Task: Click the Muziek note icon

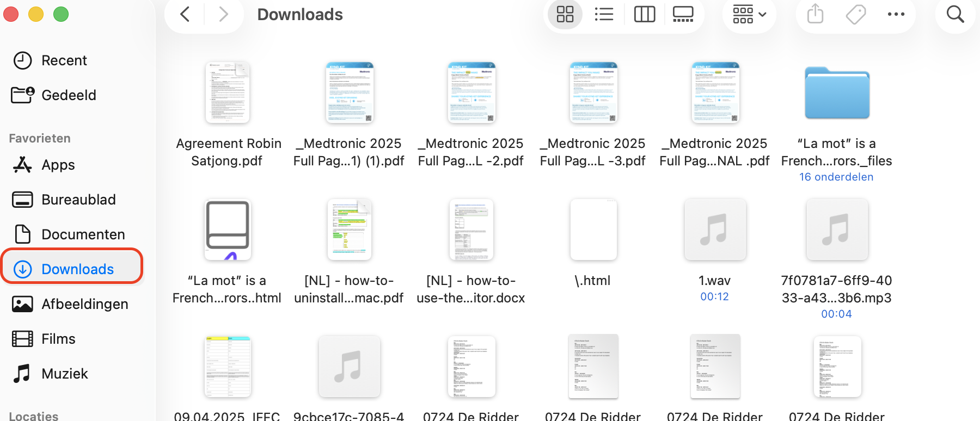Action: click(22, 374)
